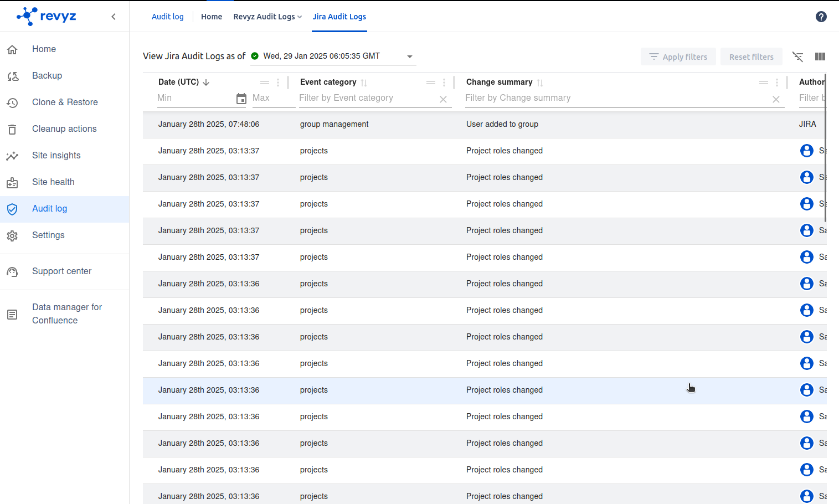Open the calendar date picker icon
The height and width of the screenshot is (504, 839).
[x=241, y=99]
